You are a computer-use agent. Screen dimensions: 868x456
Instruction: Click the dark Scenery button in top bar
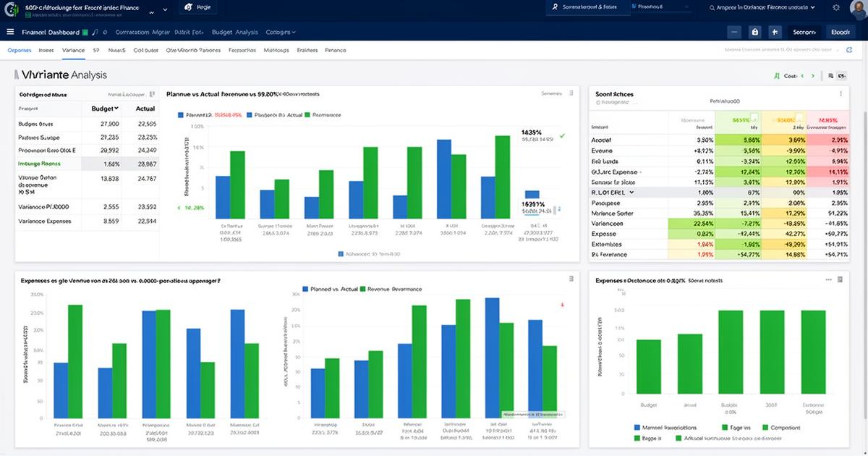[804, 32]
